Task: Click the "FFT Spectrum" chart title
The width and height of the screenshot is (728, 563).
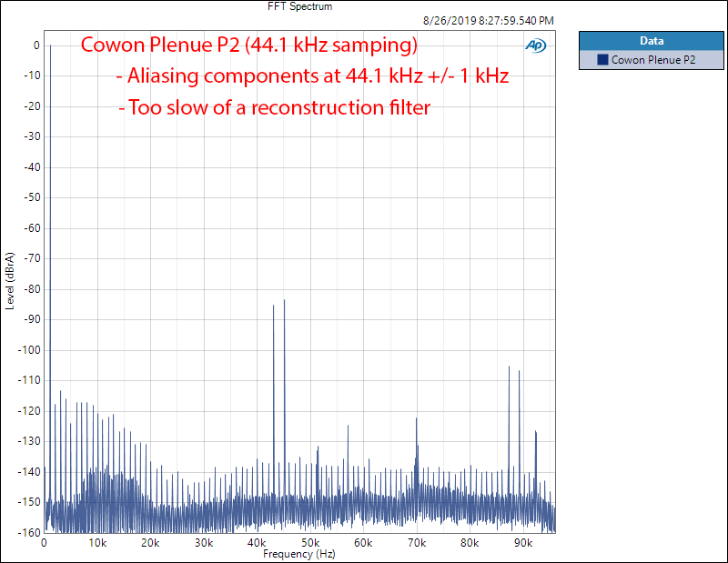Action: [300, 6]
